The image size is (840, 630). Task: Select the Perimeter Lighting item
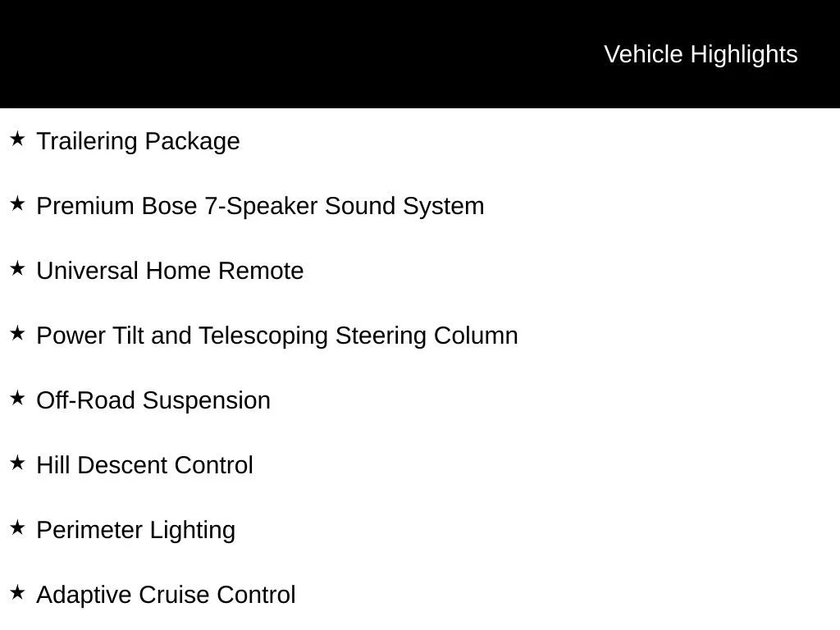point(136,531)
